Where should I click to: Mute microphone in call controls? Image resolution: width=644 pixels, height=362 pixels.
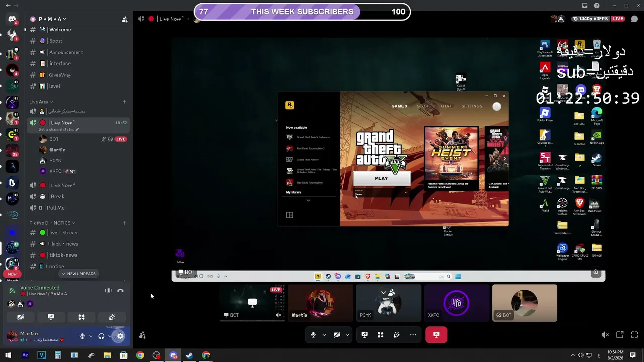(313, 335)
